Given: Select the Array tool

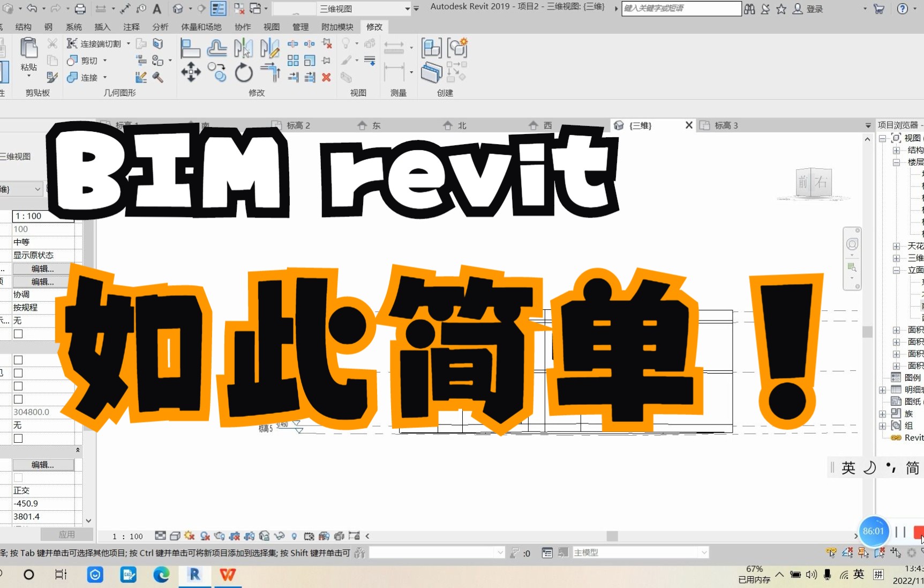Looking at the screenshot, I should 293,61.
